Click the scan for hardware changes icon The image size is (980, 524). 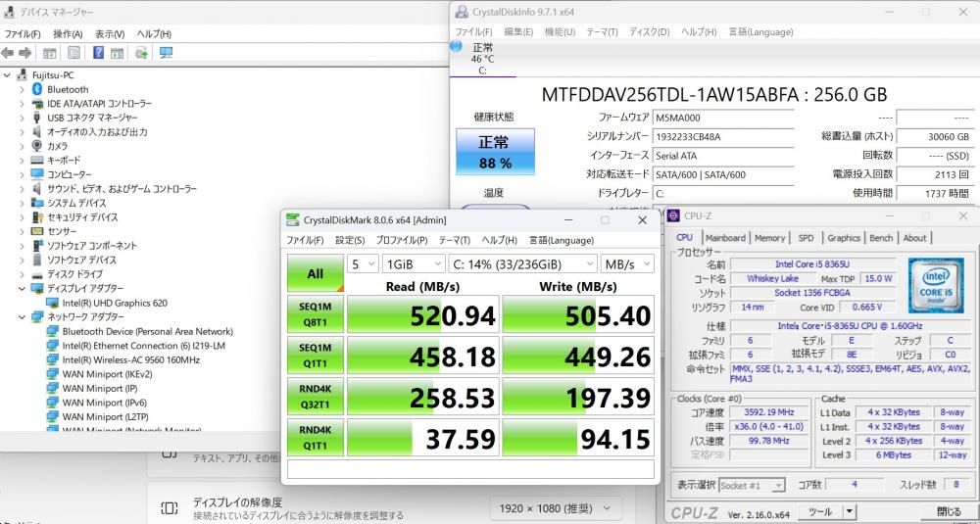point(166,53)
